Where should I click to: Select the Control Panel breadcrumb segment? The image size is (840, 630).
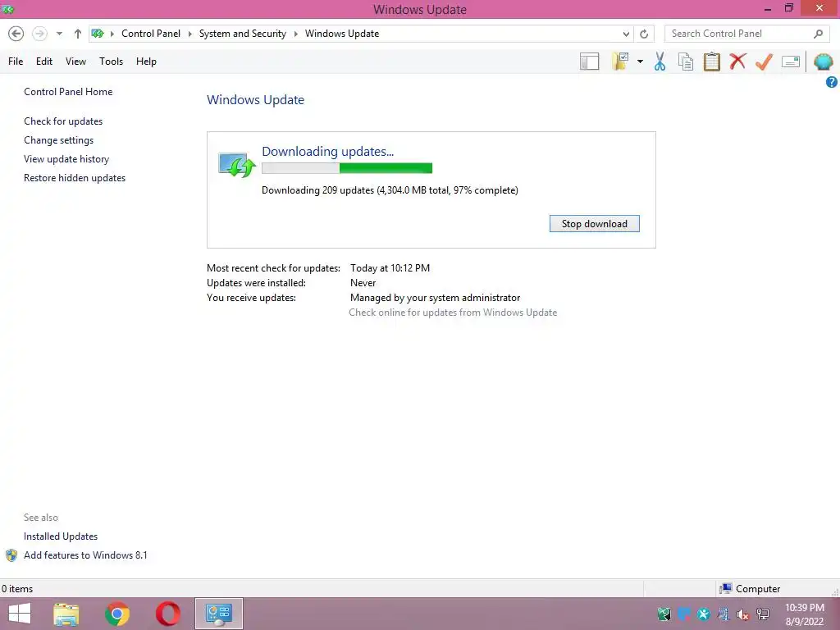[x=151, y=34]
